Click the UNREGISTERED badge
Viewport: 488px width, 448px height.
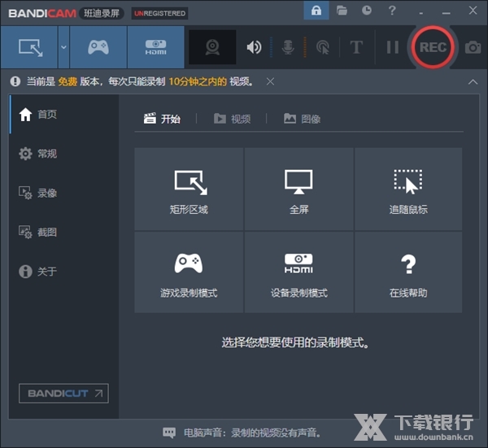coord(159,13)
